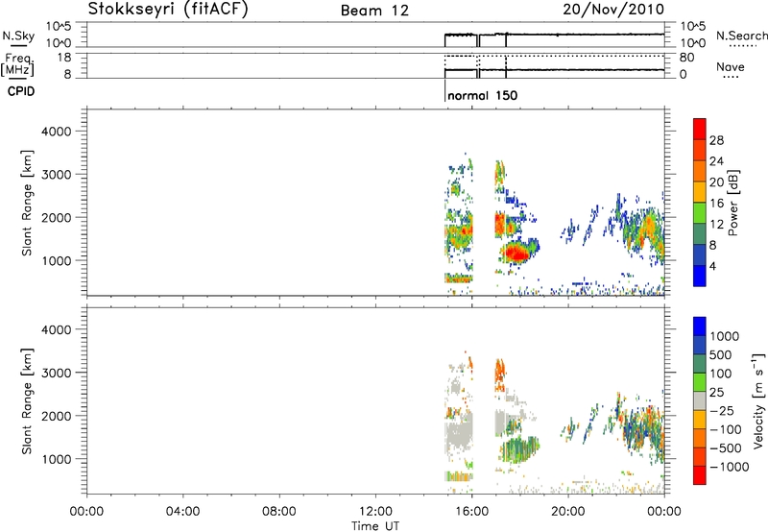
Task: Click the 12:00 time tick label
Action: pos(375,512)
